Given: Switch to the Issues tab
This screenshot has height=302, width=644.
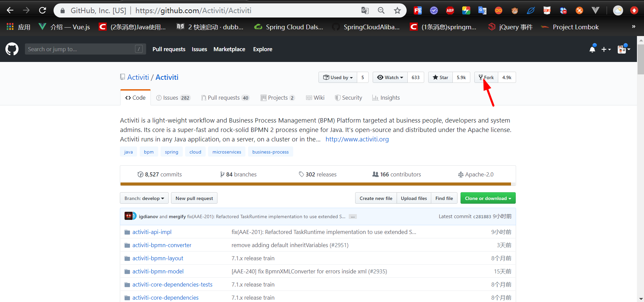Looking at the screenshot, I should [173, 98].
